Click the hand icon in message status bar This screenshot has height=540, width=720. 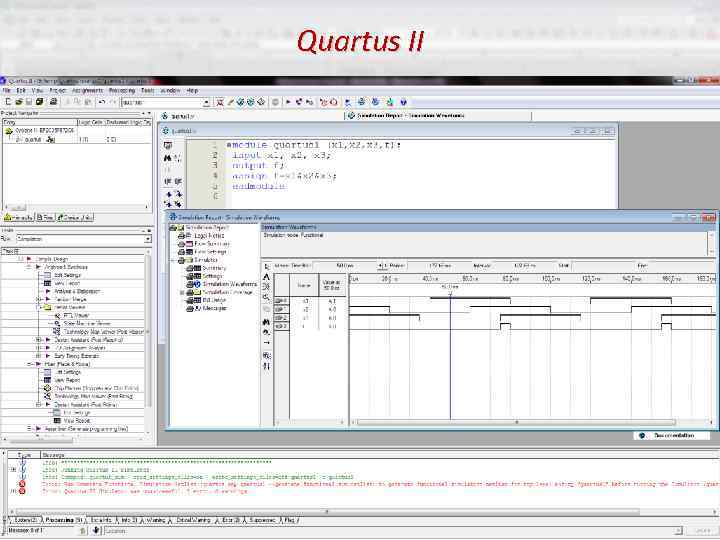(96, 530)
